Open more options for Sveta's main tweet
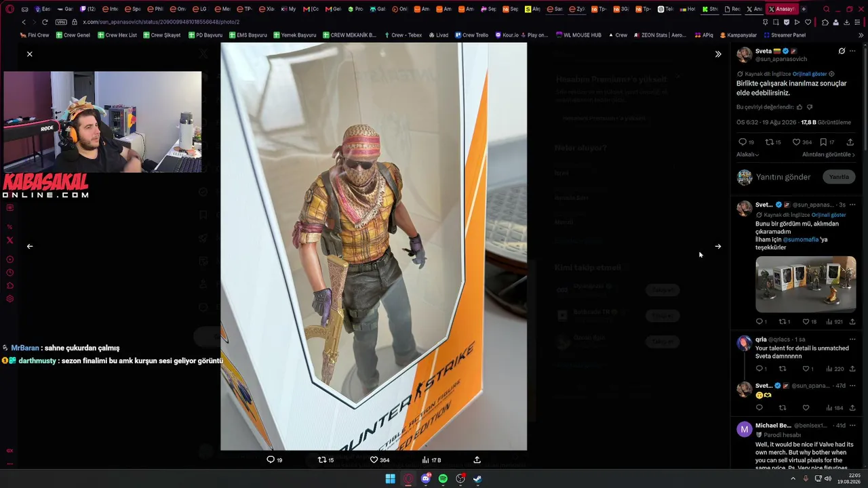 click(852, 51)
